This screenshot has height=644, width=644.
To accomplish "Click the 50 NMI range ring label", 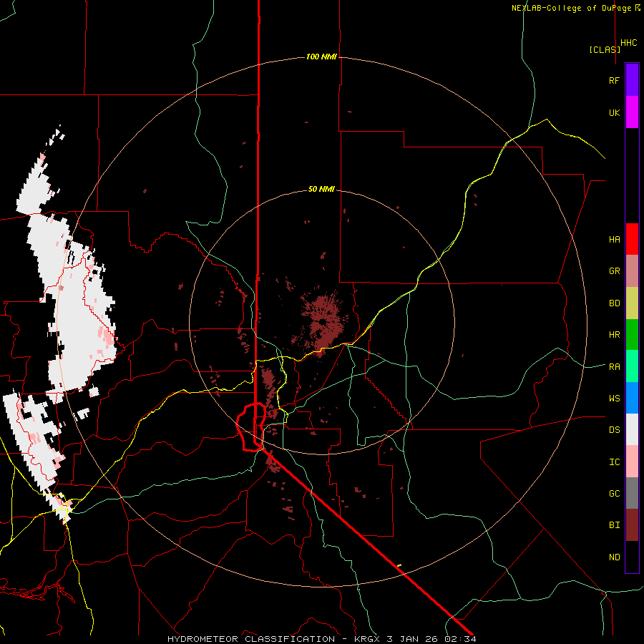I will (321, 189).
